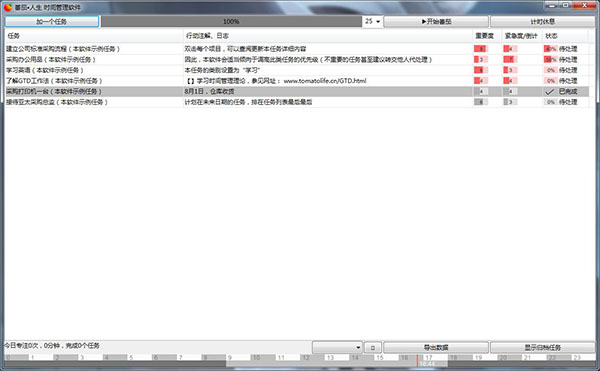Click hour 13 on the timeline
Viewport: 600px width, 371px height.
point(330,358)
